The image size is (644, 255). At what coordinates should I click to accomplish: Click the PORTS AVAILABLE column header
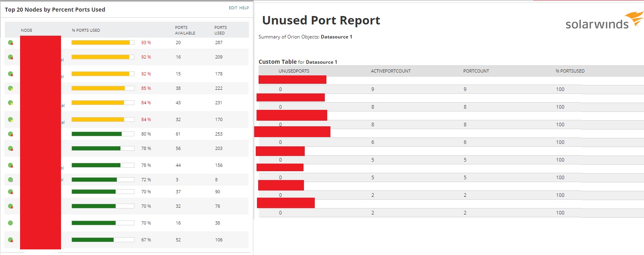[185, 30]
